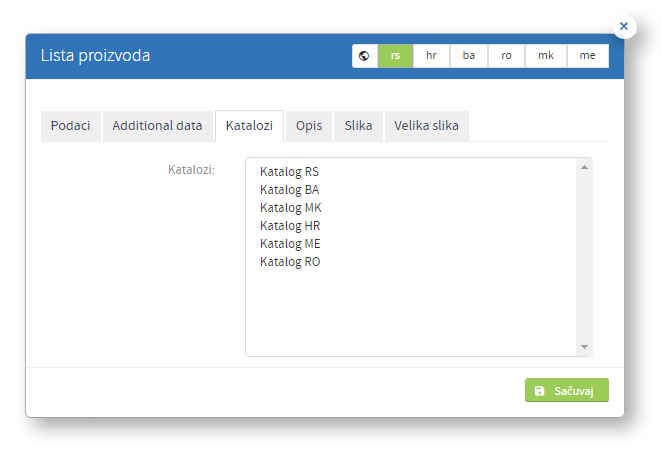
Task: Open the Podaci tab
Action: [x=71, y=126]
